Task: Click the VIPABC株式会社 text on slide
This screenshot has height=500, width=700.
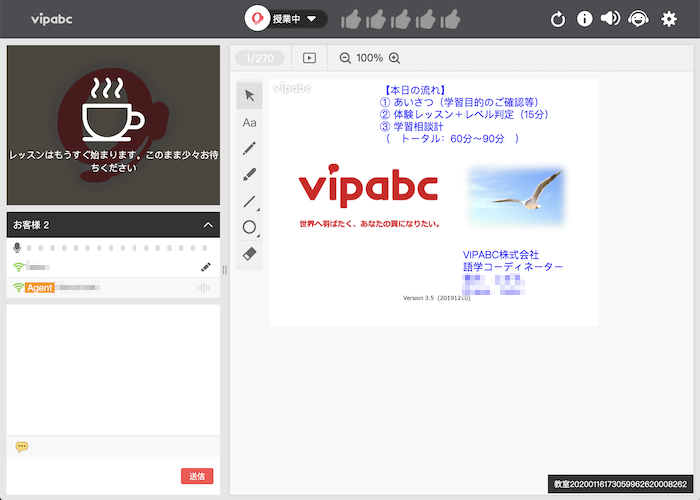Action: coord(501,254)
